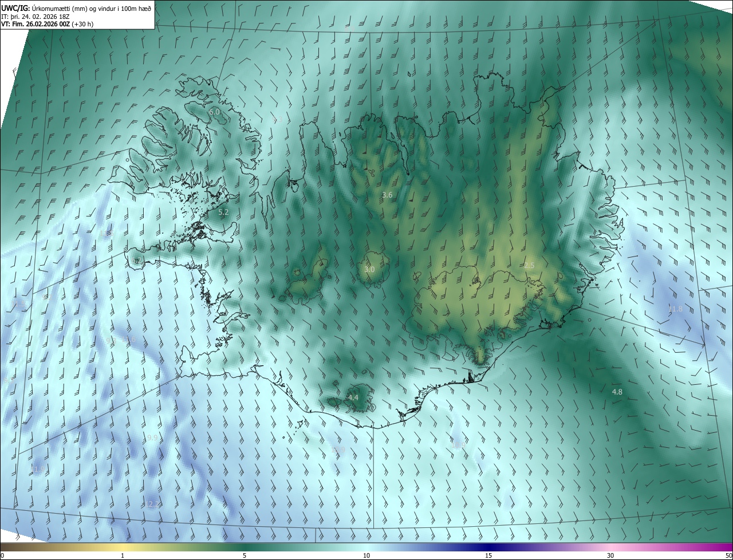Image resolution: width=733 pixels, height=560 pixels.
Task: Click the colorbar tick label 1
Action: point(123,555)
